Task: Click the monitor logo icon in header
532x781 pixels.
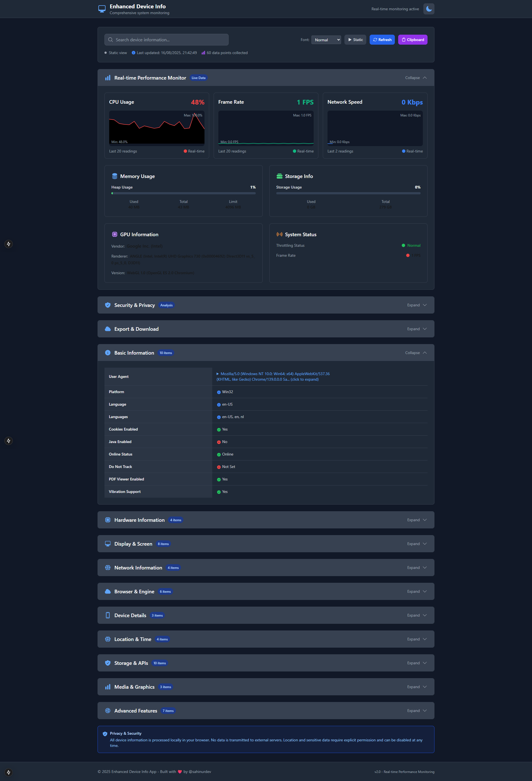Action: point(102,9)
